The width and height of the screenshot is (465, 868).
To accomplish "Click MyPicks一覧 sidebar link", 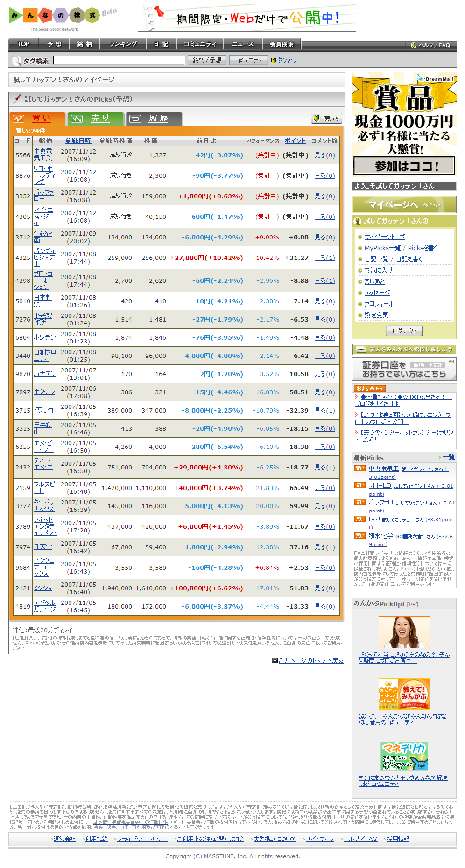I will coord(382,248).
